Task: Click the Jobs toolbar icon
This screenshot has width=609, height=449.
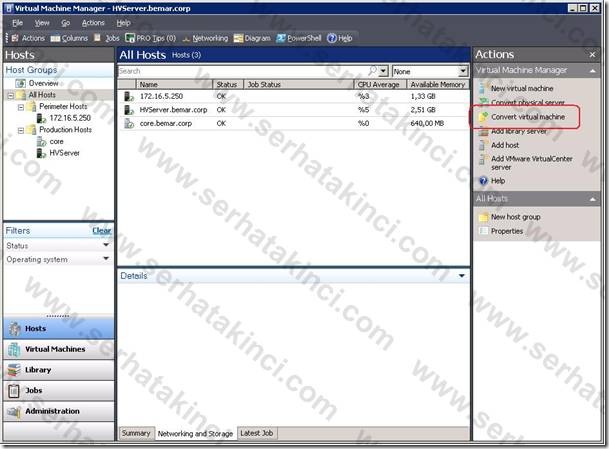Action: point(97,38)
